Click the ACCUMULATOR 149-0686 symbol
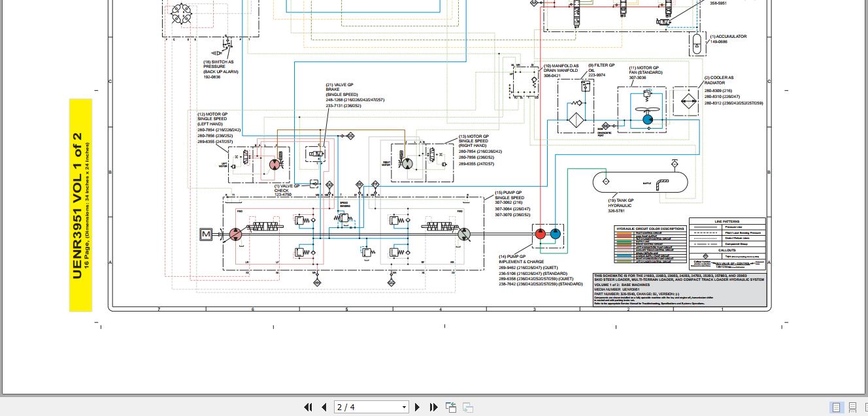This screenshot has height=416, width=868. tap(697, 46)
